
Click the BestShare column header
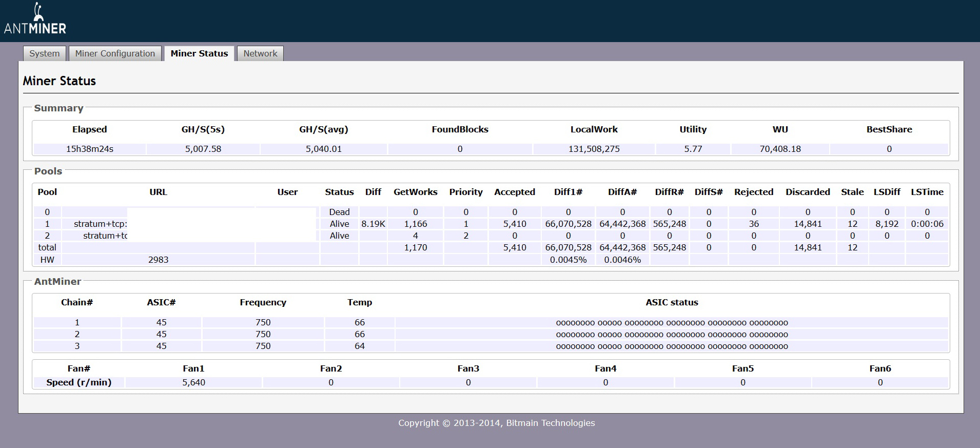click(889, 129)
